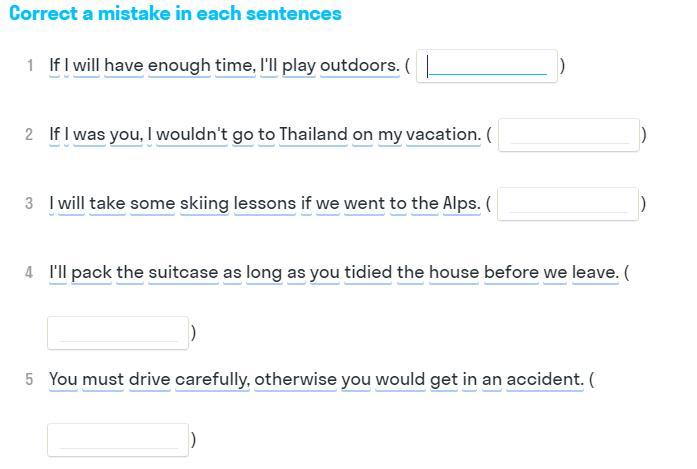Click the word 'suitcase' in sentence 4
697x469 pixels.
click(183, 272)
